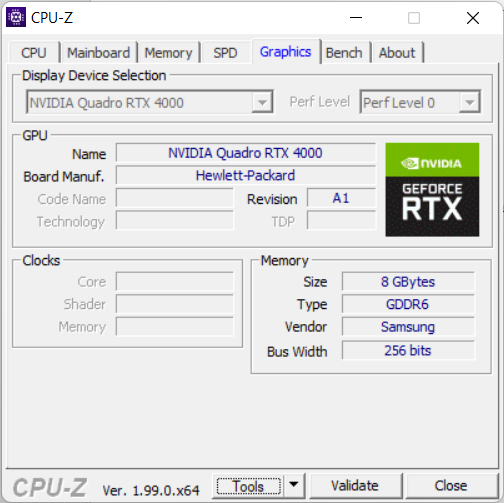Select the Graphics tab
Viewport: 504px width, 503px height.
[x=286, y=52]
